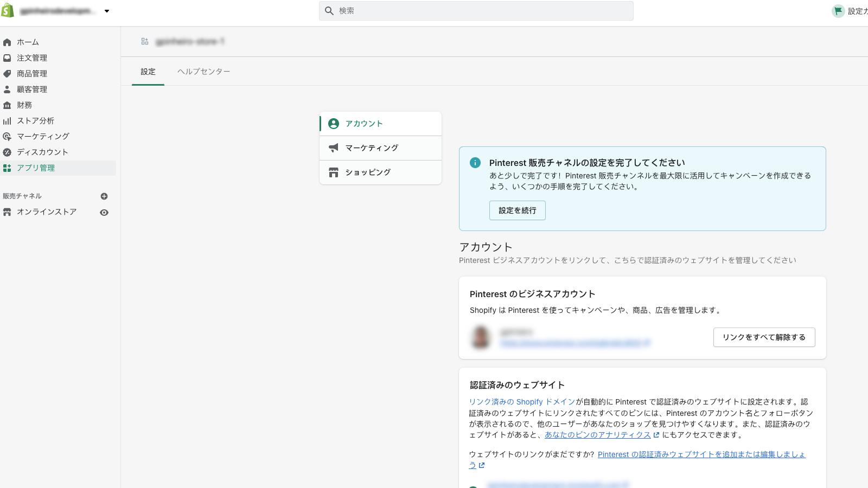This screenshot has width=868, height=488.
Task: Open オンラインストア sales channel
Action: [47, 212]
